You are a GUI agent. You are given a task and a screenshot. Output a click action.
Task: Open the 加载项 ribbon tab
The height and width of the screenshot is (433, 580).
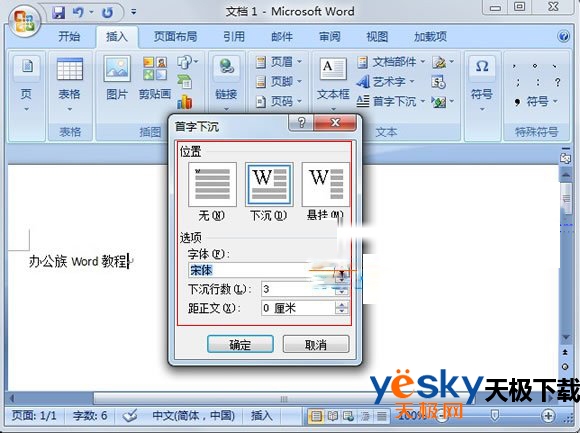pos(430,36)
